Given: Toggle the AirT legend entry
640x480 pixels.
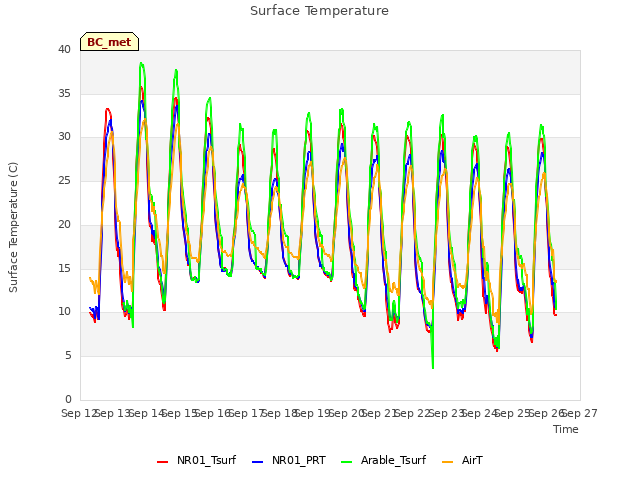Looking at the screenshot, I should click(x=462, y=460).
